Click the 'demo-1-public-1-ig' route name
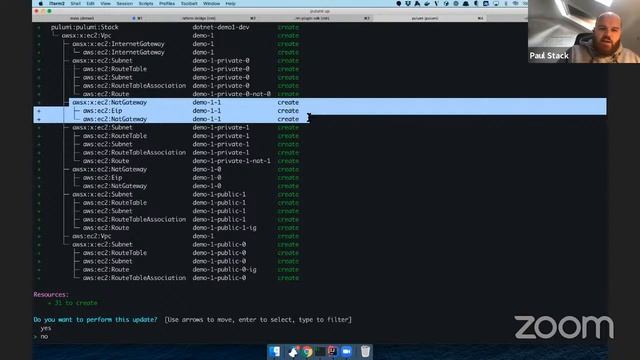640x360 pixels. point(224,228)
